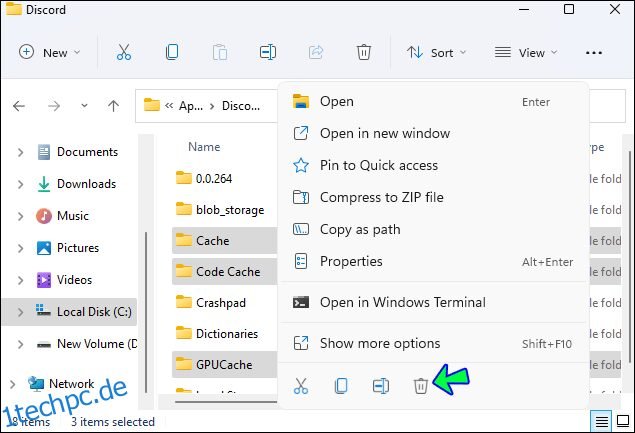Select the Dictionaries folder name
This screenshot has height=433, width=635.
coord(227,334)
